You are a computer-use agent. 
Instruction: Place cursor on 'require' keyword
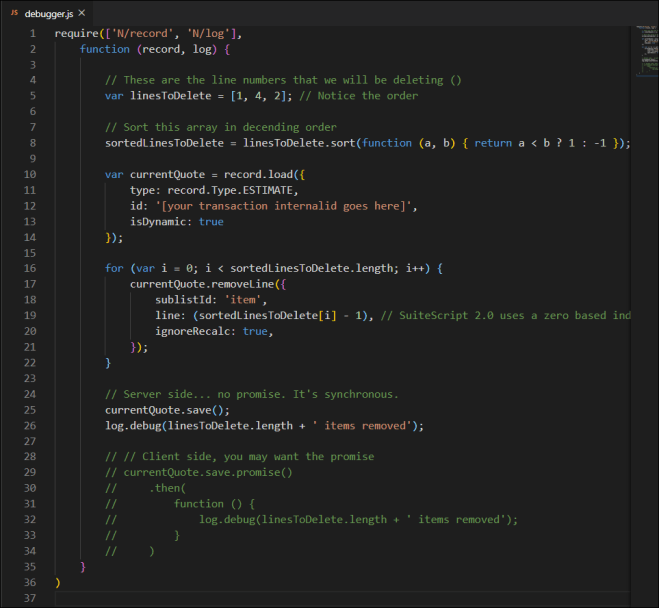76,34
